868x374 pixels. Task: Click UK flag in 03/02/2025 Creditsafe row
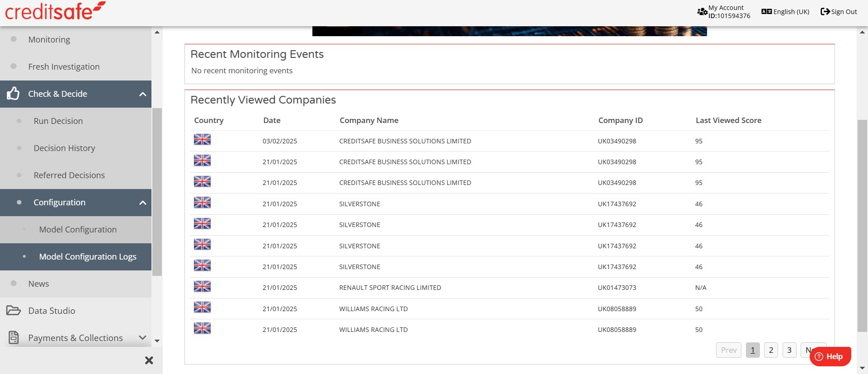[202, 140]
